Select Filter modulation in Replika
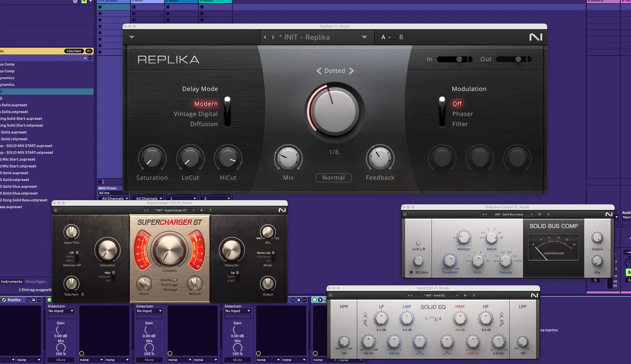The width and height of the screenshot is (631, 364). point(460,124)
